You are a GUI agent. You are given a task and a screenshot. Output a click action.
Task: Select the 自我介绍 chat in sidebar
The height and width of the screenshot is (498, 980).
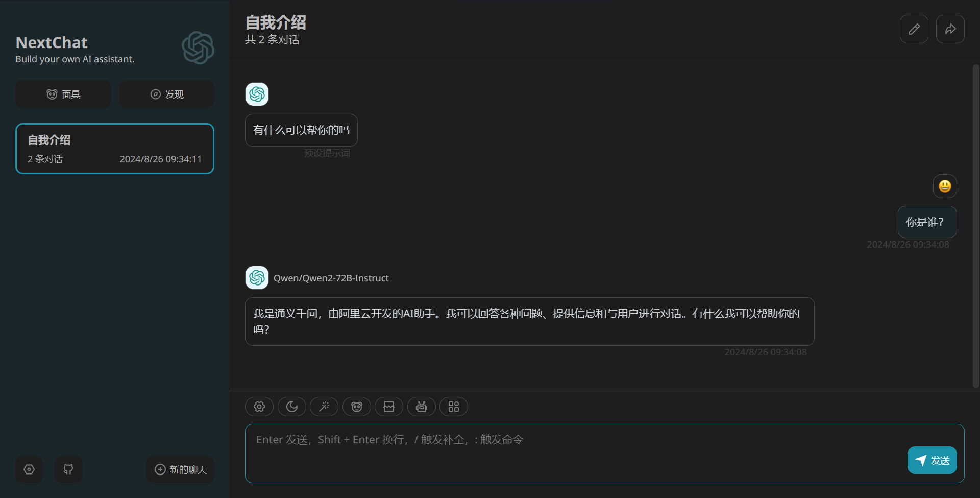tap(115, 149)
